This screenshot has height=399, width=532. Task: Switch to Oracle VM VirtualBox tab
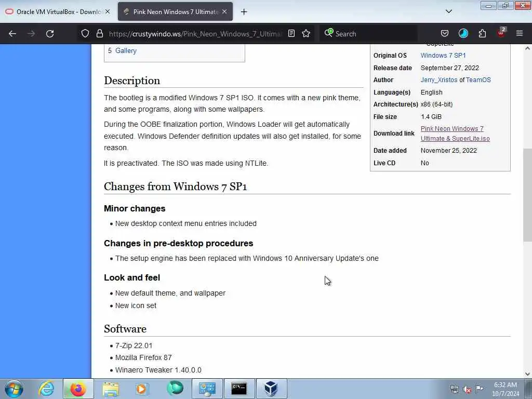coord(58,11)
